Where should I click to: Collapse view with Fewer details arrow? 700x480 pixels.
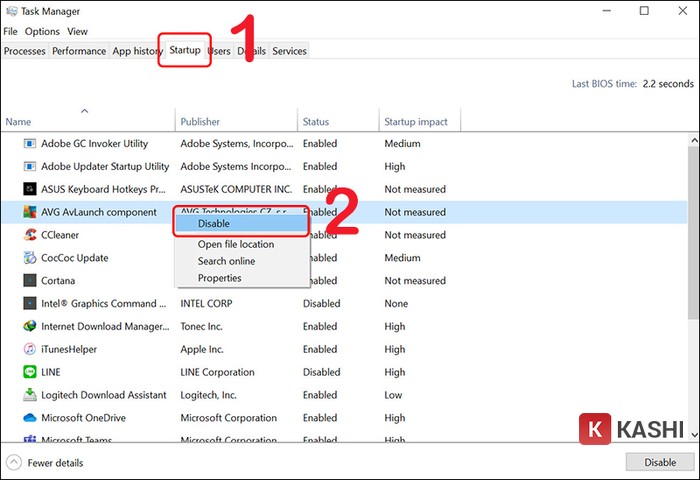pos(14,463)
